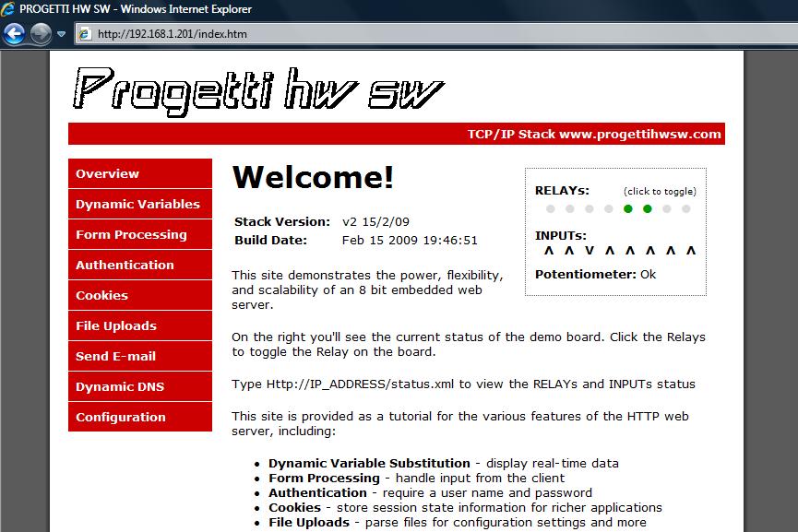This screenshot has width=798, height=532.
Task: Click the INPUTs: label
Action: pos(560,236)
